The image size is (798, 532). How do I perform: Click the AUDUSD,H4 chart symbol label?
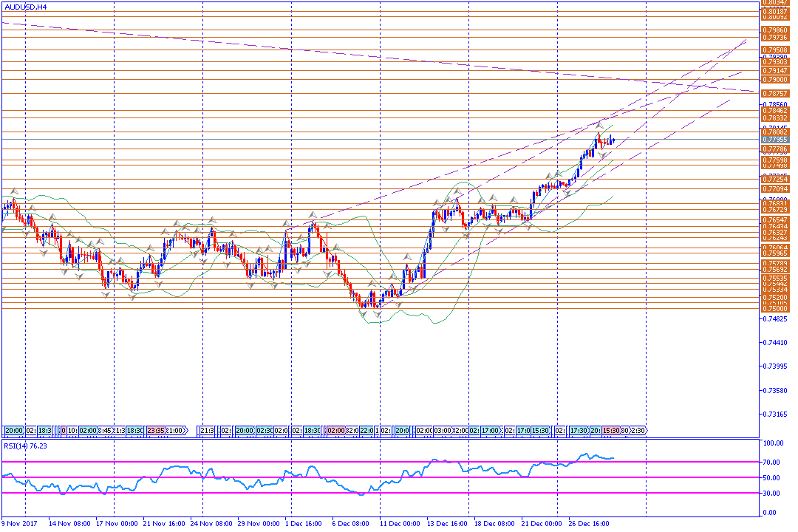click(25, 7)
